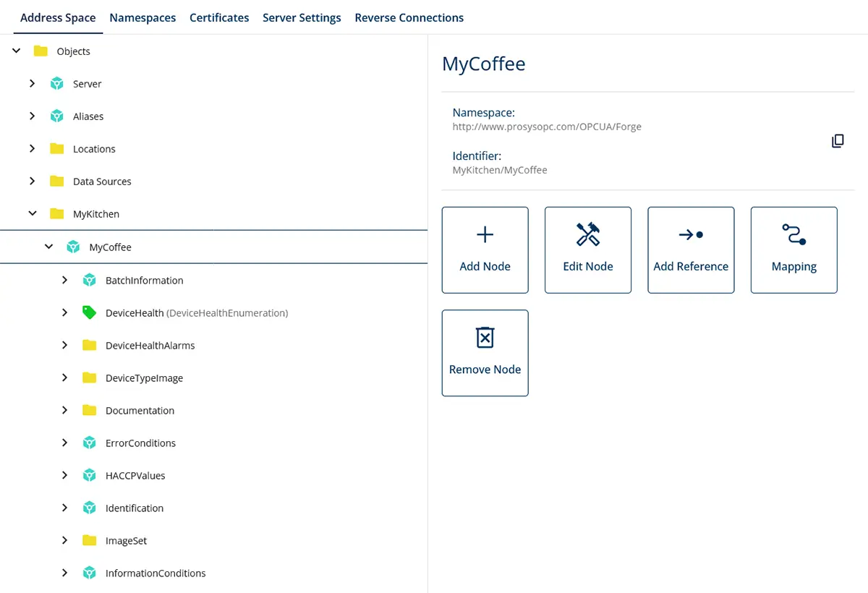Expand the DeviceHealthAlarms folder

pyautogui.click(x=64, y=346)
